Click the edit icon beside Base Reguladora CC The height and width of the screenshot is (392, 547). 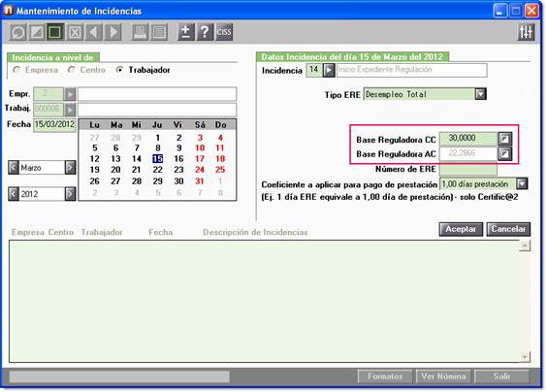[504, 139]
